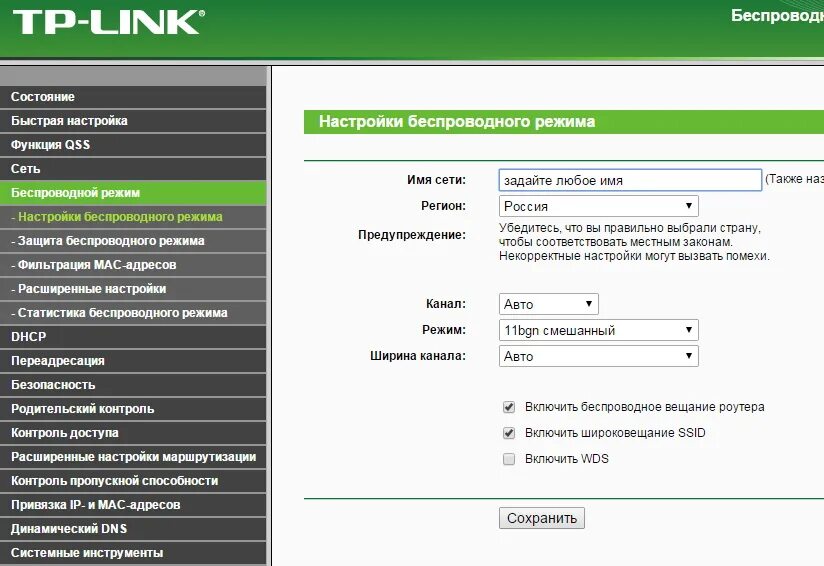Open Динамический DNS settings
Viewport: 824px width, 566px height.
pos(133,529)
